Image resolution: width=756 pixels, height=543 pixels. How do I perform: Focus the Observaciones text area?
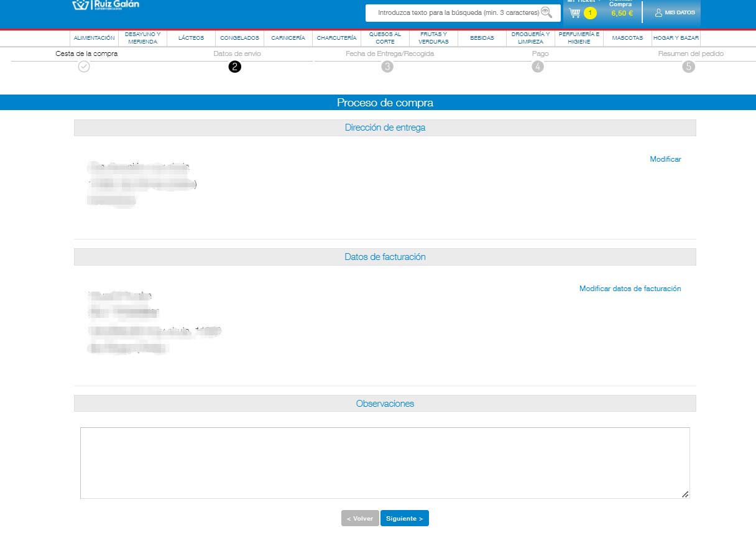click(385, 463)
